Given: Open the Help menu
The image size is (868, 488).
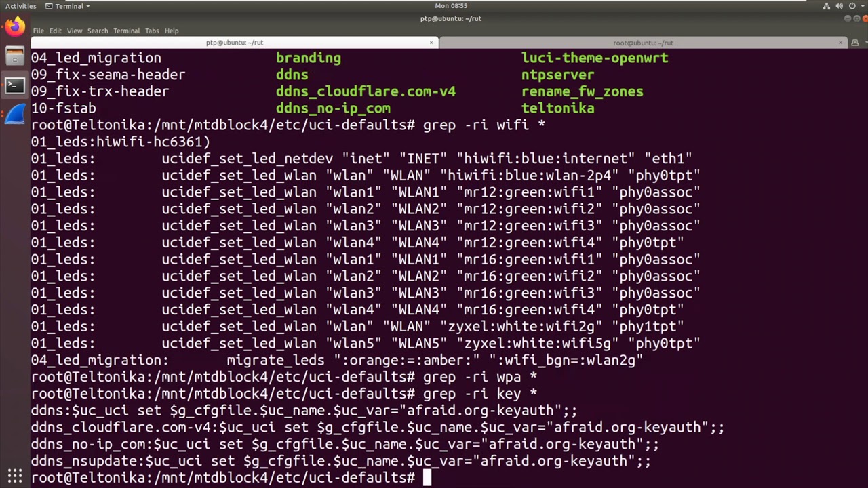Looking at the screenshot, I should click(172, 30).
